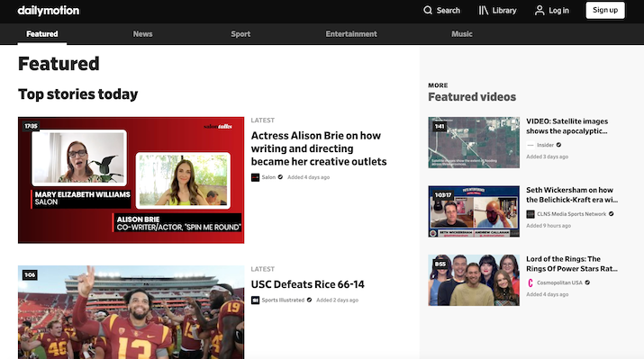The width and height of the screenshot is (644, 359).
Task: Click the Sports Illustrated channel avatar icon
Action: point(255,301)
